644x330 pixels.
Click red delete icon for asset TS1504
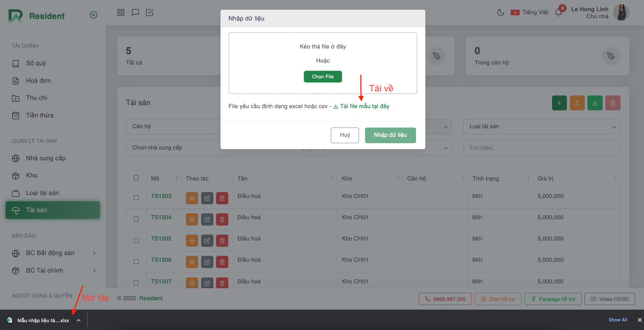point(222,220)
